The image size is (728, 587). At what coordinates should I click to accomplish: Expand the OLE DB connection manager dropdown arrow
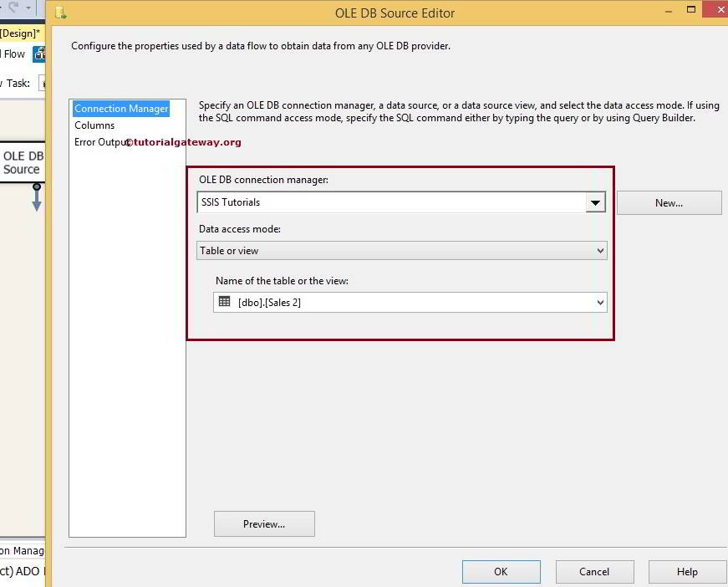click(x=595, y=202)
